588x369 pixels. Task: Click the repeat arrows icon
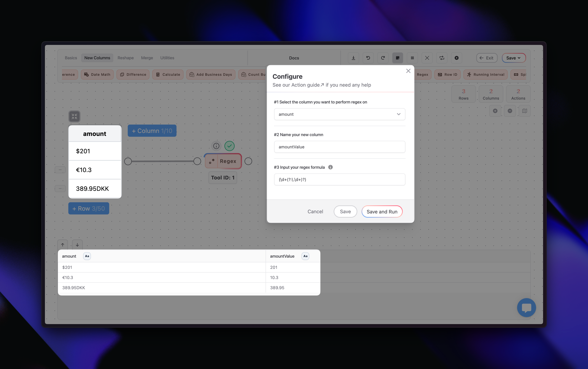coord(442,58)
